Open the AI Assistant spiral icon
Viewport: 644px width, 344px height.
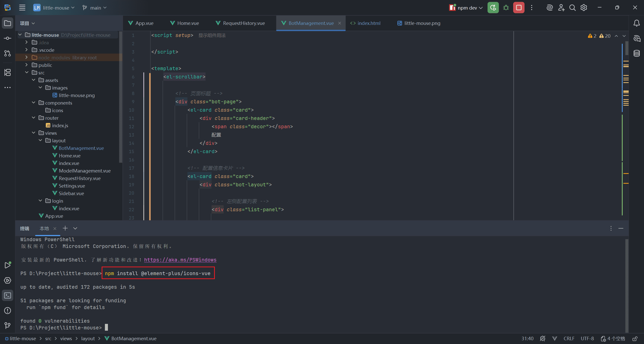[x=549, y=8]
